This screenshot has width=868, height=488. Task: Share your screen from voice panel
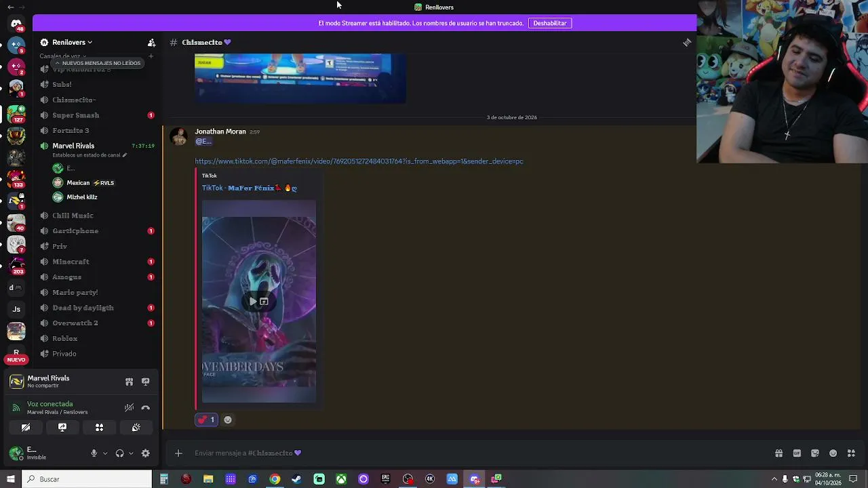62,428
